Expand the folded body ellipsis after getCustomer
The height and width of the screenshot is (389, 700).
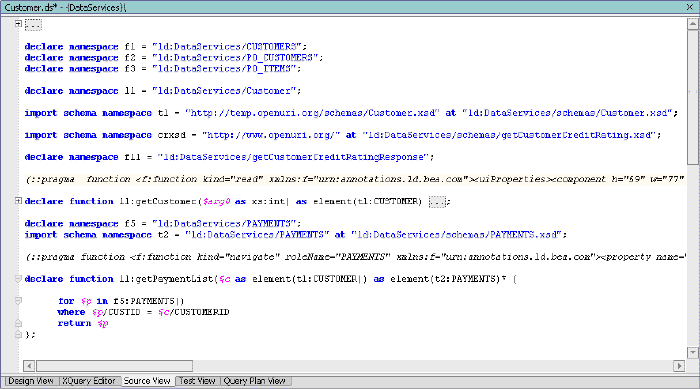click(x=437, y=202)
